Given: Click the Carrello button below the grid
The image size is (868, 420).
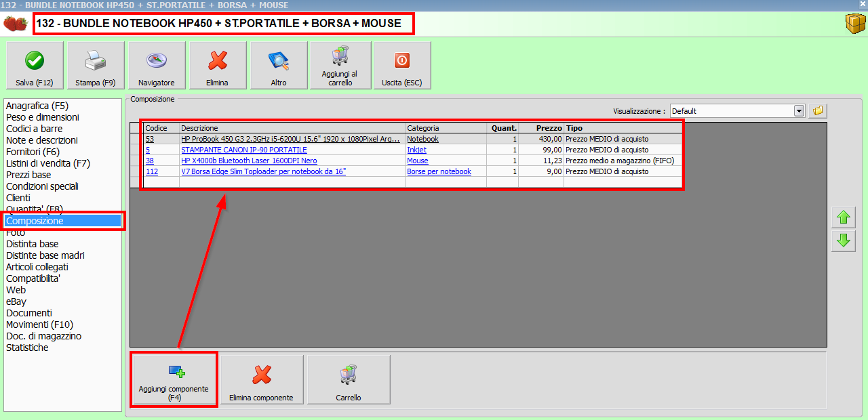Looking at the screenshot, I should (x=349, y=379).
